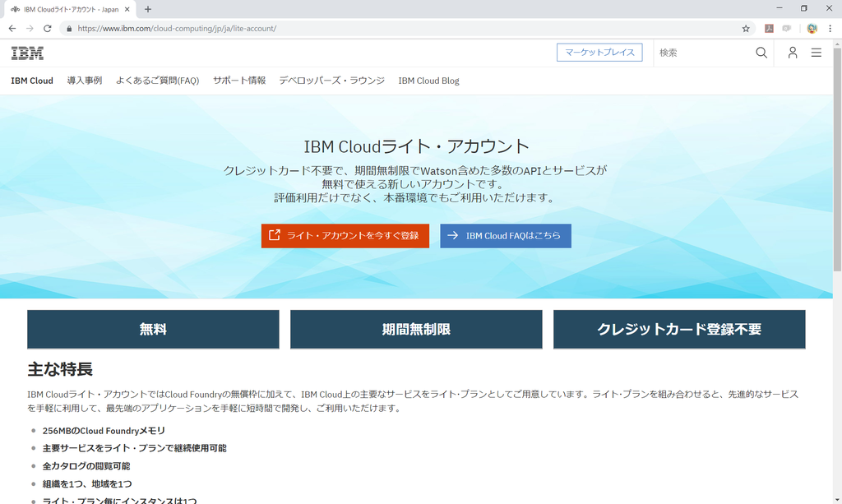This screenshot has height=504, width=842.
Task: Click the マーケットプレイス button
Action: click(599, 53)
